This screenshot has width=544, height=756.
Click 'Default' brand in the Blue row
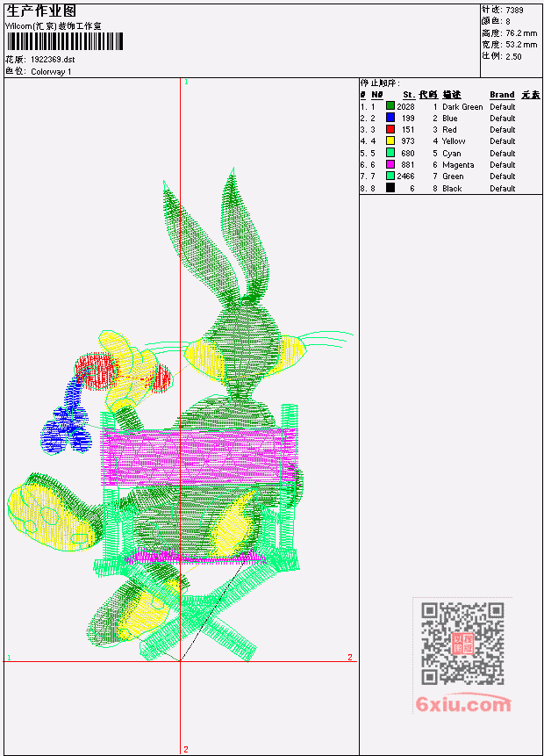[x=502, y=119]
